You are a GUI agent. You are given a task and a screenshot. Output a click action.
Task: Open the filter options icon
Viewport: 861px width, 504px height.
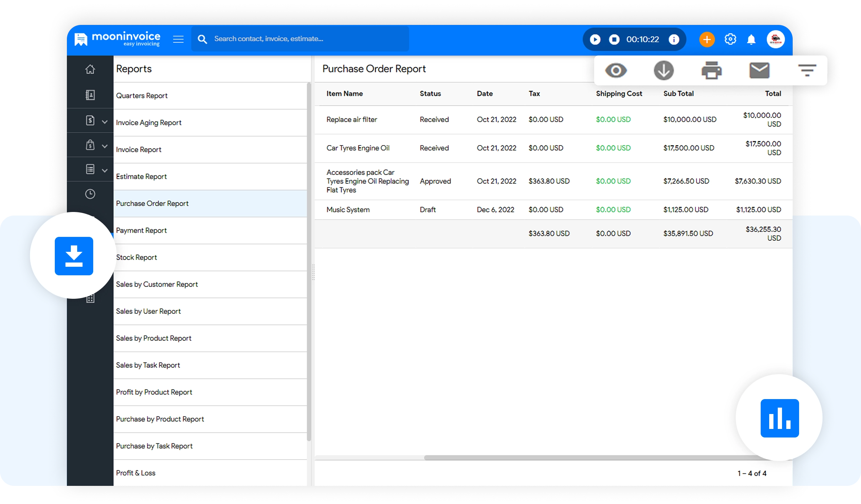[x=807, y=70]
